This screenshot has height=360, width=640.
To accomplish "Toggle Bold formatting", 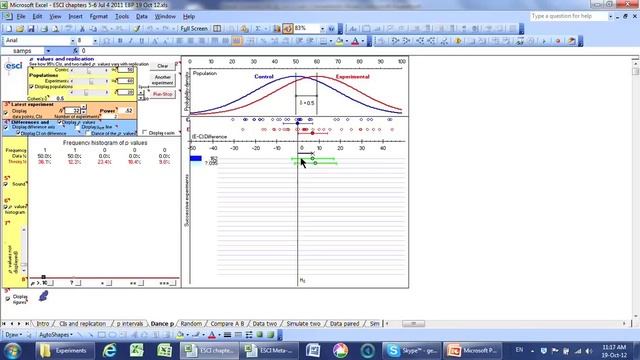I will pyautogui.click(x=120, y=41).
